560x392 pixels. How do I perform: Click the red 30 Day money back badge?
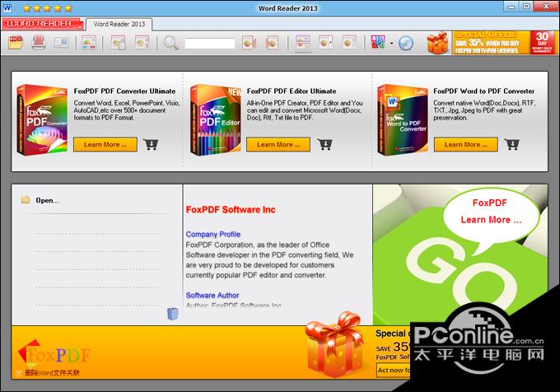coord(542,43)
